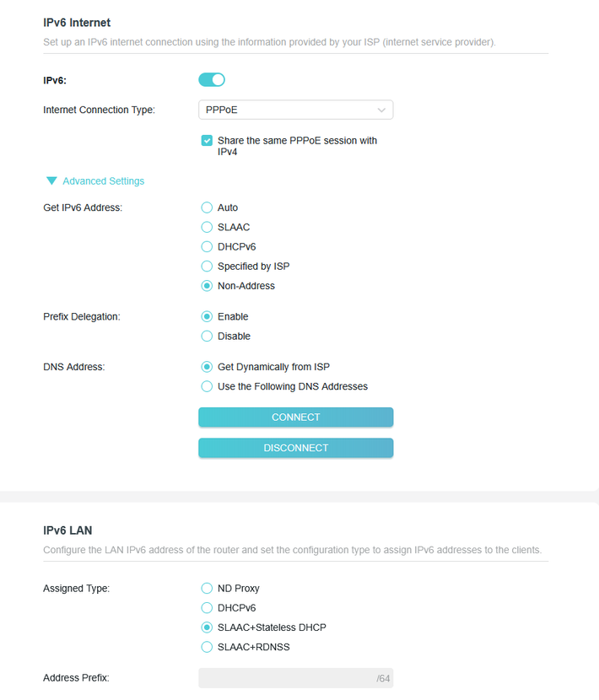Screen dimensions: 599x700
Task: Enable Prefix Delegation
Action: [x=207, y=317]
